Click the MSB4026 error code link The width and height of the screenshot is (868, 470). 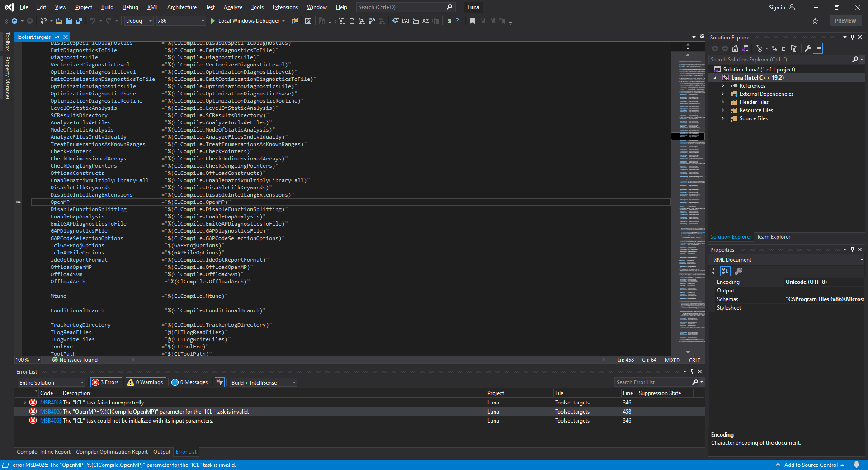pos(51,411)
